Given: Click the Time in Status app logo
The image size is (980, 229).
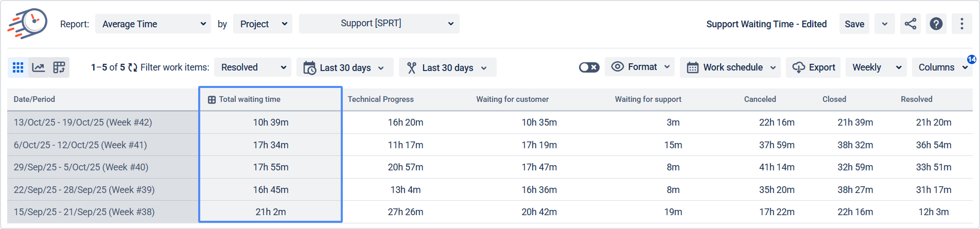Looking at the screenshot, I should 27,24.
